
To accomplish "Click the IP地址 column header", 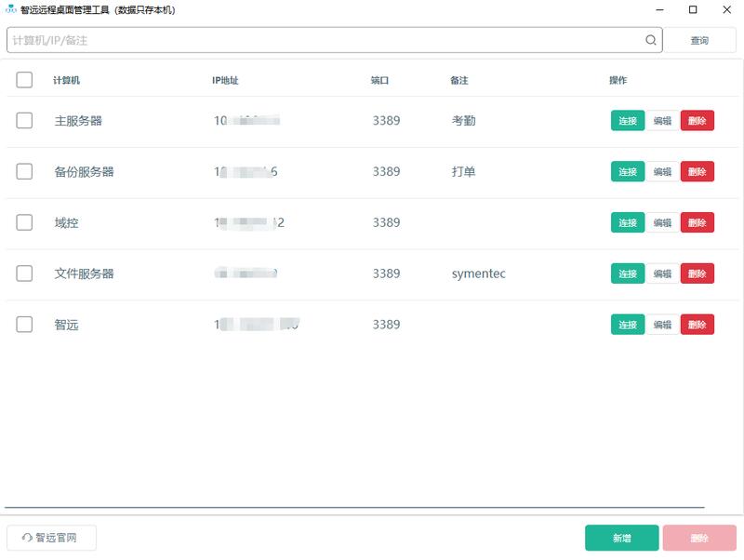I will [225, 80].
